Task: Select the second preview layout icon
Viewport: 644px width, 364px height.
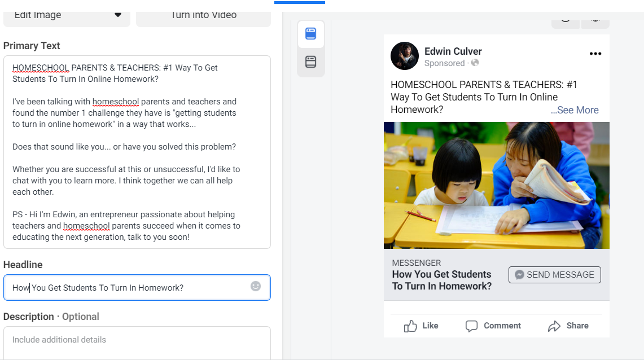Action: [x=311, y=62]
